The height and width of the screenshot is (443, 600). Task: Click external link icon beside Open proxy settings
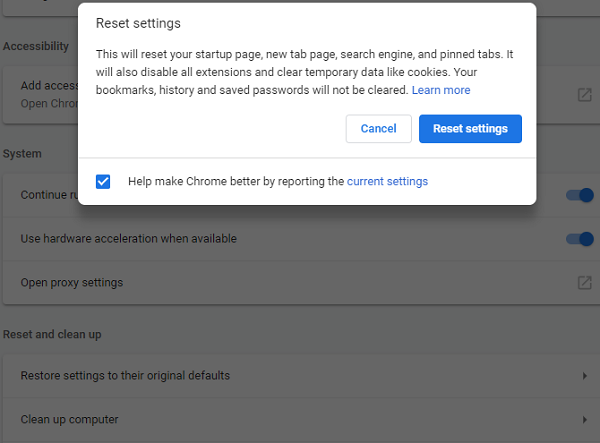click(x=584, y=283)
